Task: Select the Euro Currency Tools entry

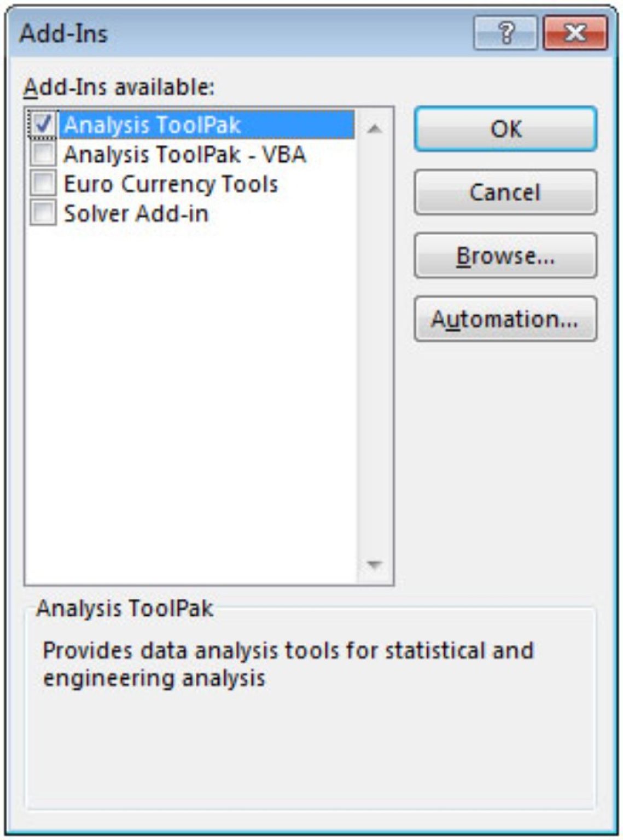Action: tap(171, 184)
